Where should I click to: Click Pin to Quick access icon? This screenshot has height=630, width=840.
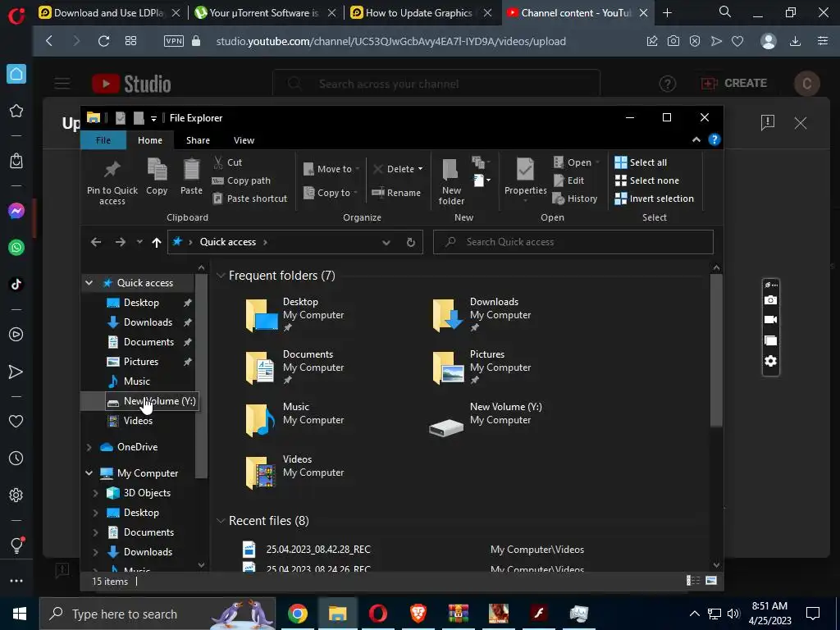pyautogui.click(x=112, y=182)
